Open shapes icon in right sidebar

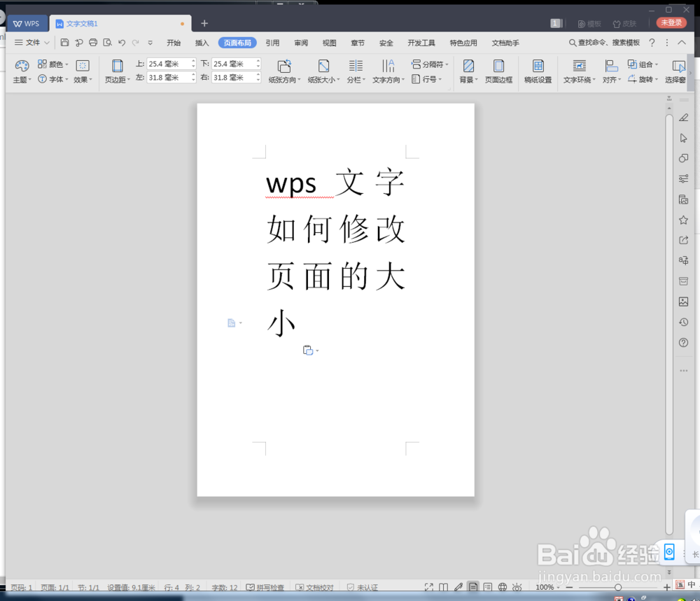(683, 158)
